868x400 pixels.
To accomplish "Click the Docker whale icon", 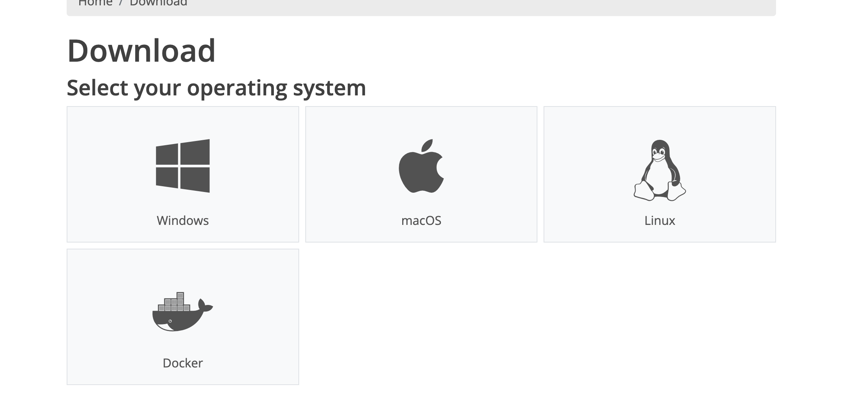I will click(183, 311).
